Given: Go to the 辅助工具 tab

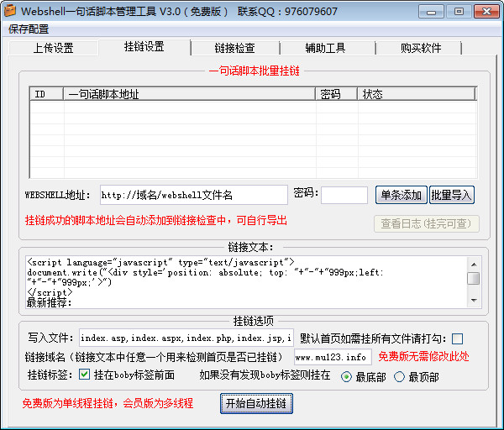Looking at the screenshot, I should [x=325, y=48].
